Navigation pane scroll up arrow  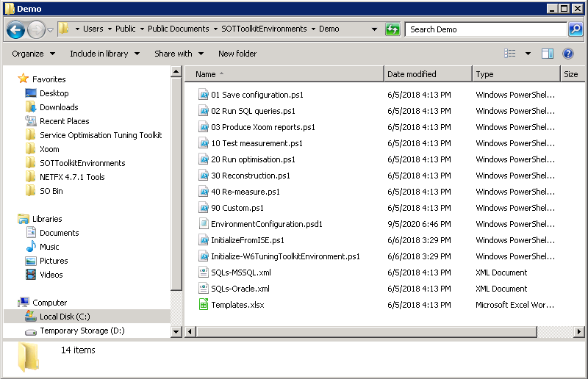tap(176, 71)
